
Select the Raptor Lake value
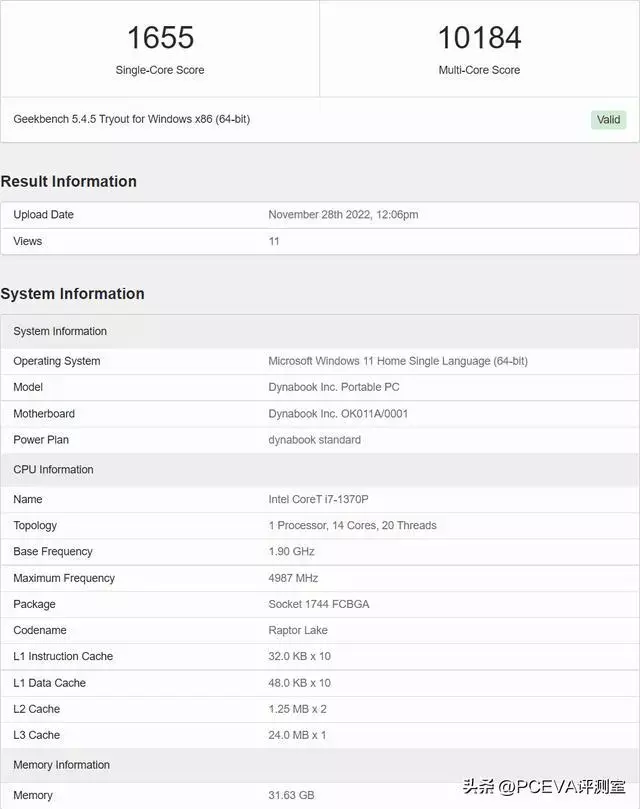click(298, 630)
